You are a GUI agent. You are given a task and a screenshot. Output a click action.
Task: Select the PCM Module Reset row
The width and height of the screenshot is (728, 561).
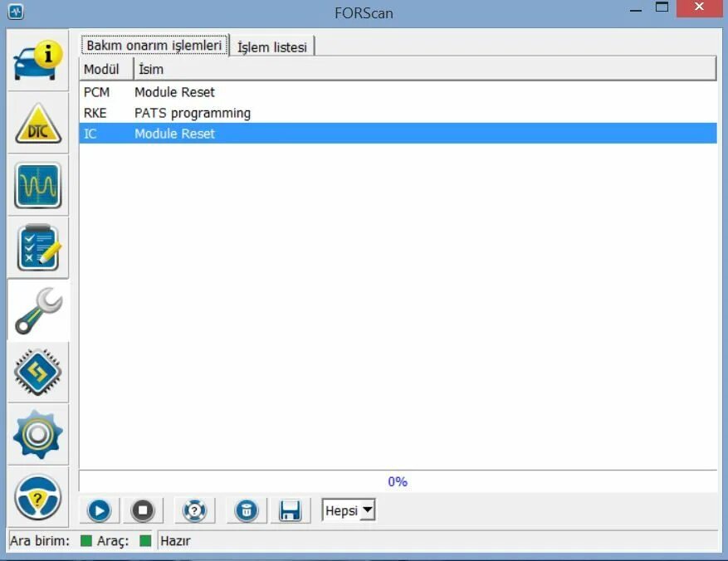[x=398, y=92]
